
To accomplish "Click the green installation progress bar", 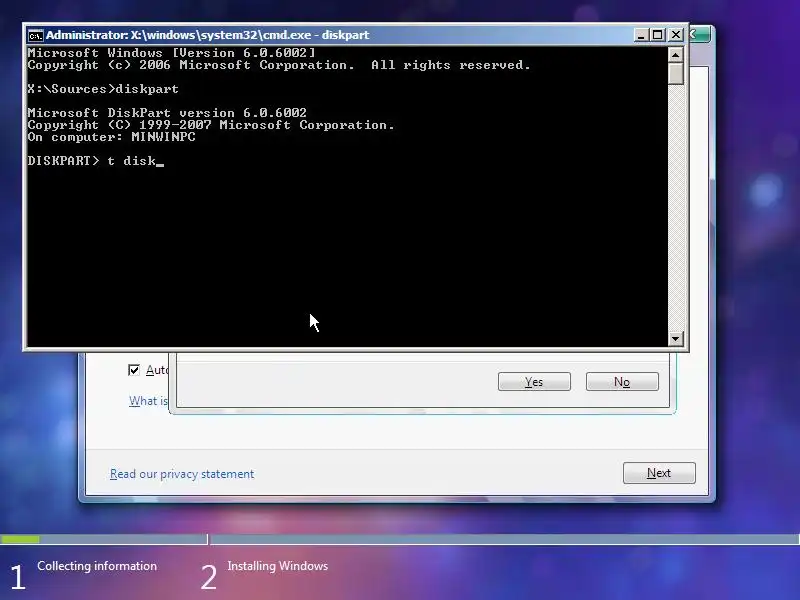I will pyautogui.click(x=20, y=539).
